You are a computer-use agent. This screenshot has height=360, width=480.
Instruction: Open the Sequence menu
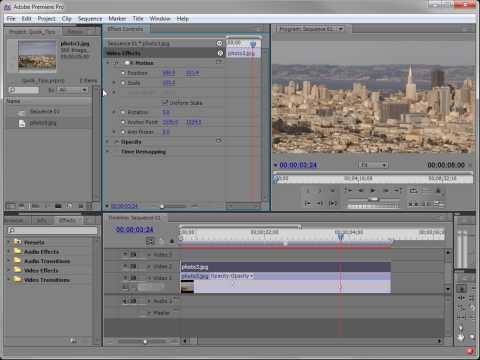click(x=90, y=19)
